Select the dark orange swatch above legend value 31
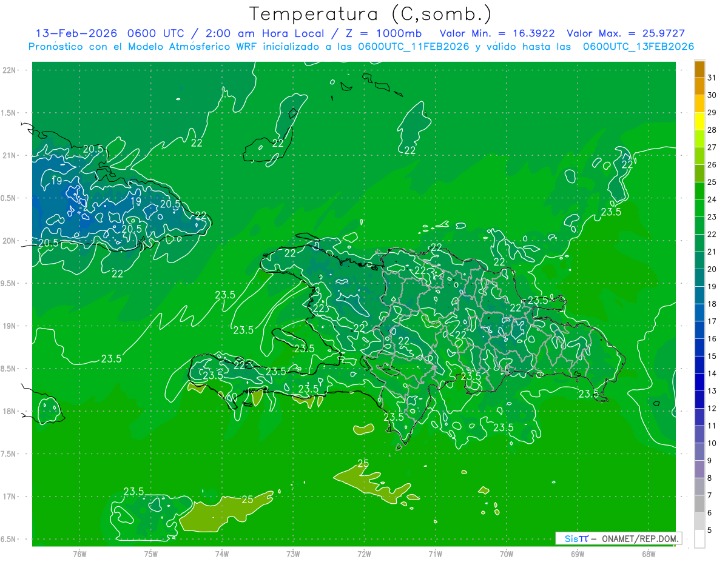This screenshot has height=562, width=728. coord(699,69)
